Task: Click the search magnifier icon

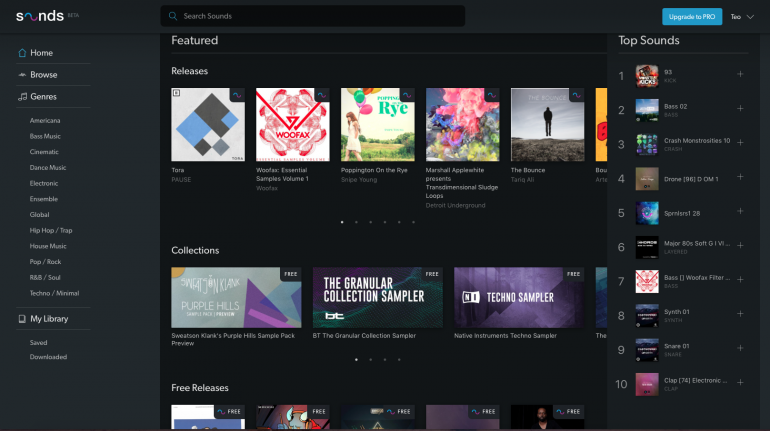Action: click(173, 16)
